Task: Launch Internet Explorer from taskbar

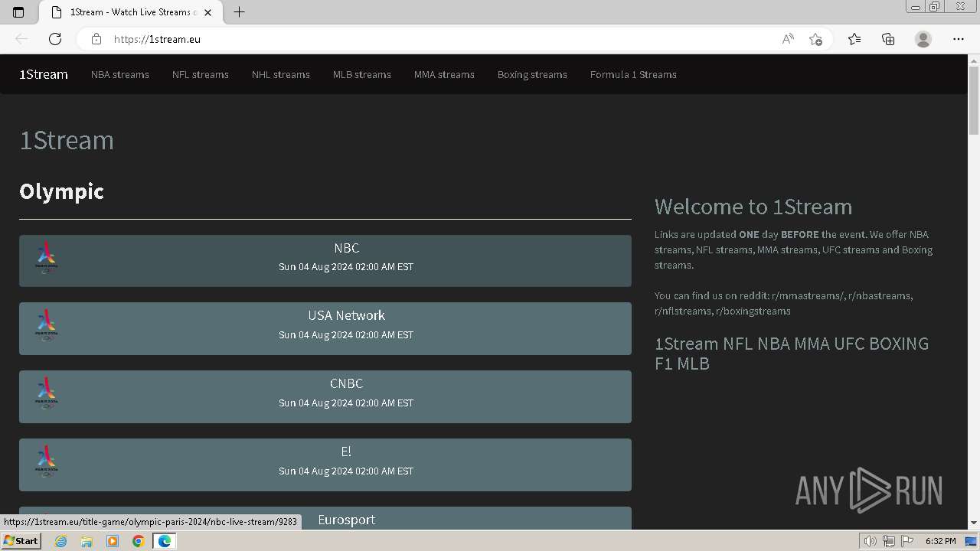Action: click(x=61, y=541)
